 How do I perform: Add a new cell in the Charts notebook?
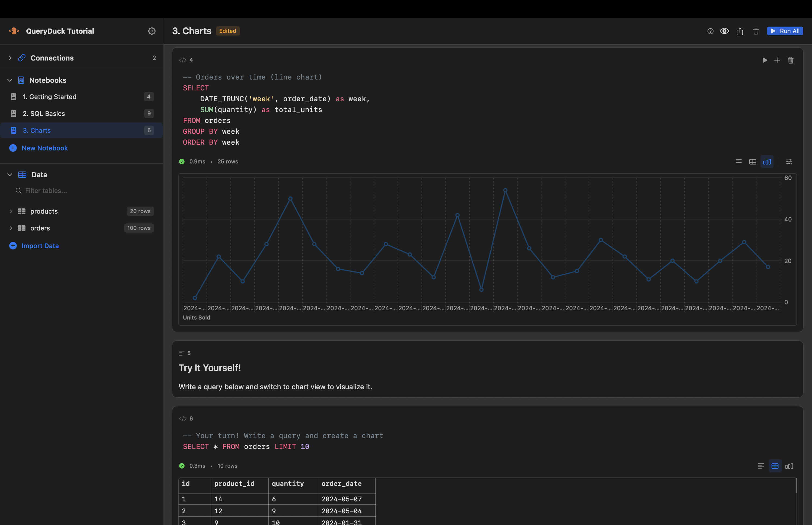tap(777, 60)
